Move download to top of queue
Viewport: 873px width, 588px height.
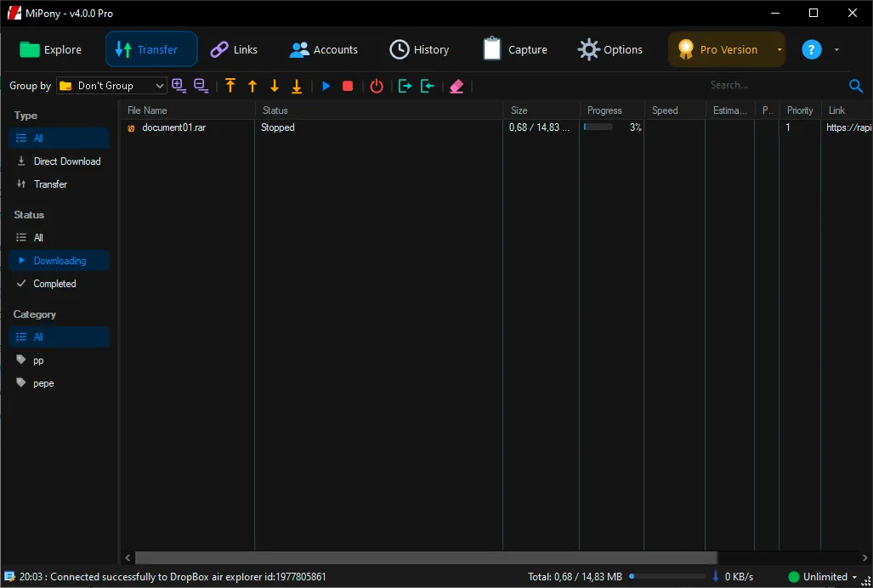[x=230, y=86]
